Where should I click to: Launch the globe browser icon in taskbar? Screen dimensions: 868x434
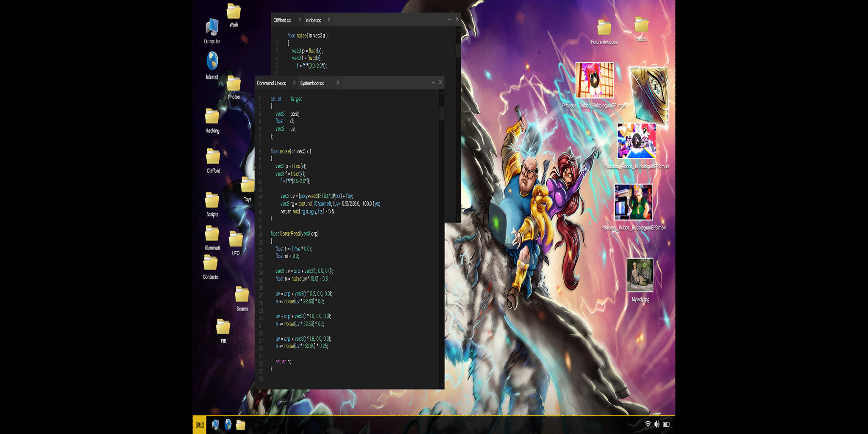(x=228, y=424)
